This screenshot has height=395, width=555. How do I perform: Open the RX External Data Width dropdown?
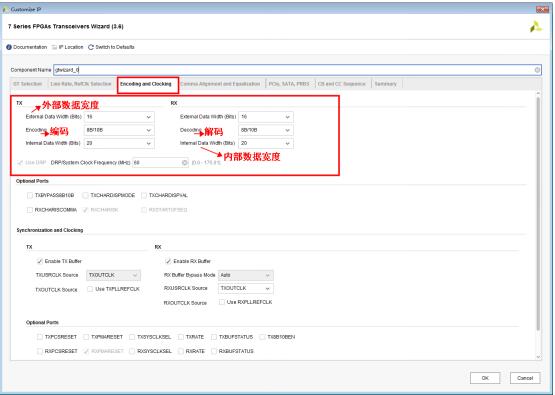(x=266, y=117)
